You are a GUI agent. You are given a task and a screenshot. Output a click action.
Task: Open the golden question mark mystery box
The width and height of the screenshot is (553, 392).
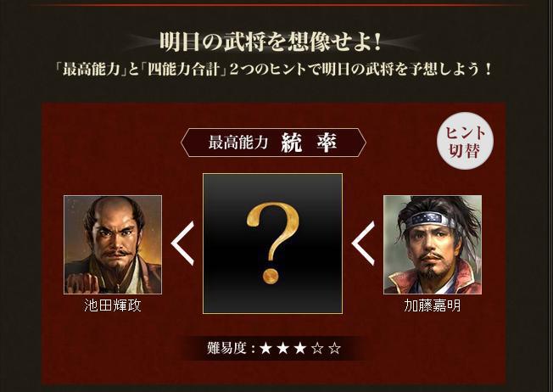click(272, 244)
